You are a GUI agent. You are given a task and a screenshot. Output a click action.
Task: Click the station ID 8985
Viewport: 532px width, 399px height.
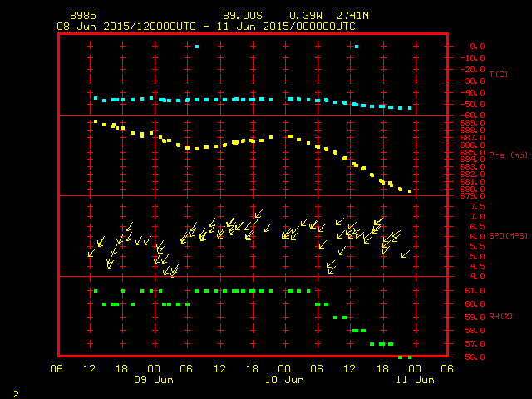83,16
